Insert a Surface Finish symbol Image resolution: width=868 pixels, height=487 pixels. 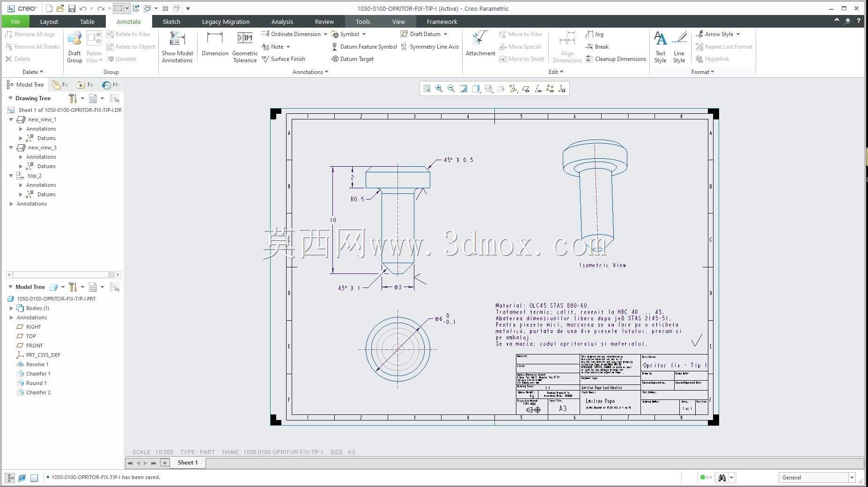(x=283, y=59)
